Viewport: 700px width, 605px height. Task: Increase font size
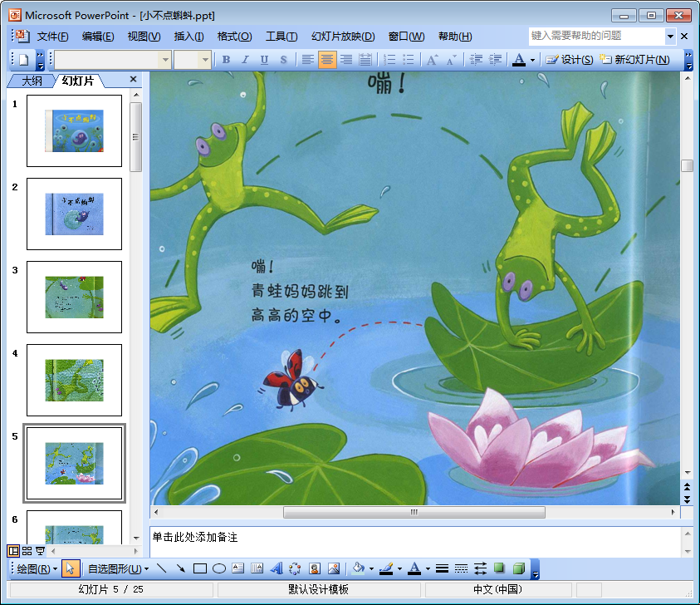(x=432, y=60)
